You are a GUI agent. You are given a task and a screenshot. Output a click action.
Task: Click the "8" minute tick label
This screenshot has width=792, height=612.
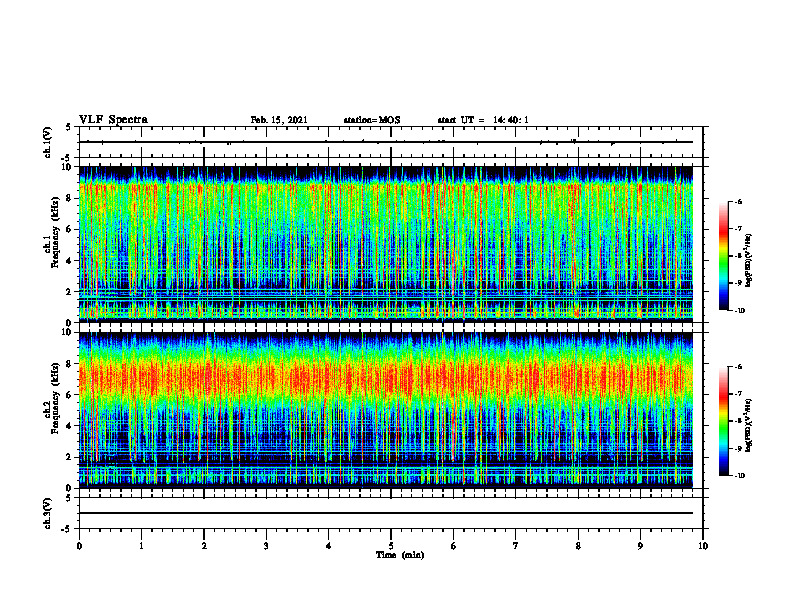pyautogui.click(x=578, y=546)
